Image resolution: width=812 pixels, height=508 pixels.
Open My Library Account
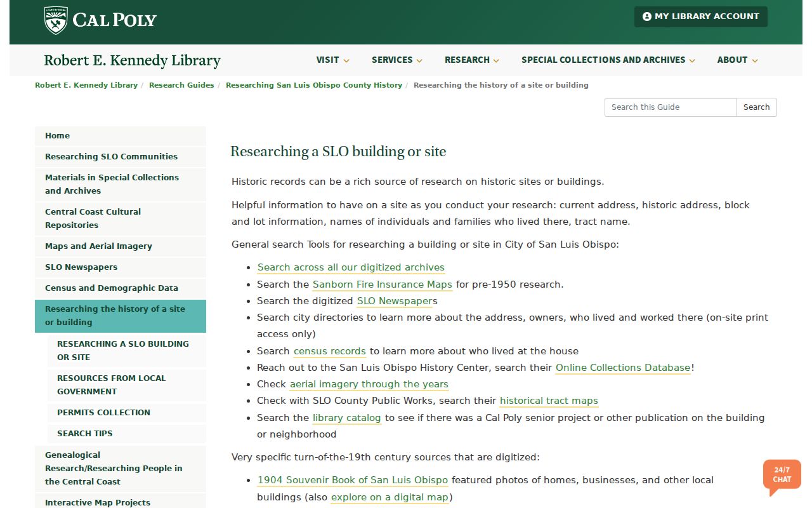point(701,17)
